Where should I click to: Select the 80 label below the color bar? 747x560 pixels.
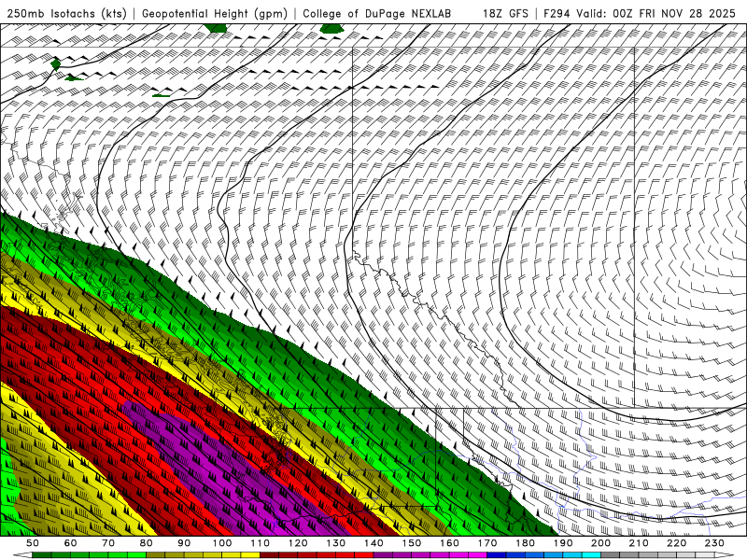147,543
